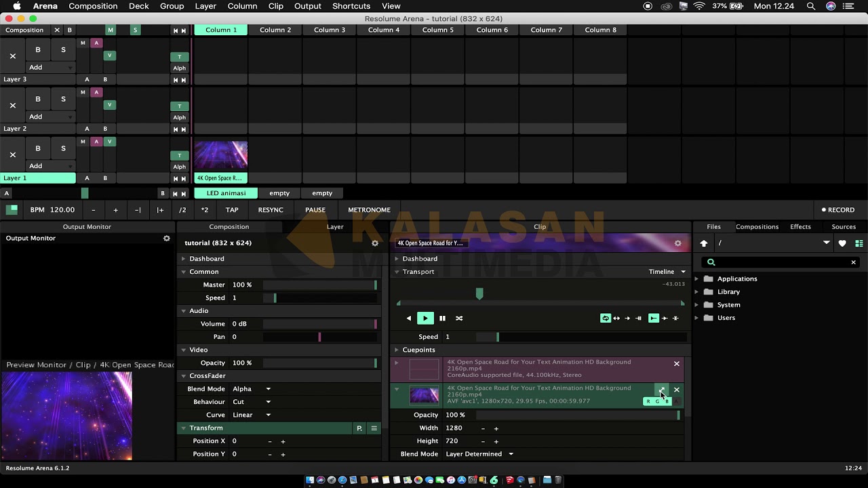Open the composition settings gear
Viewport: 868px width, 488px height.
click(375, 243)
